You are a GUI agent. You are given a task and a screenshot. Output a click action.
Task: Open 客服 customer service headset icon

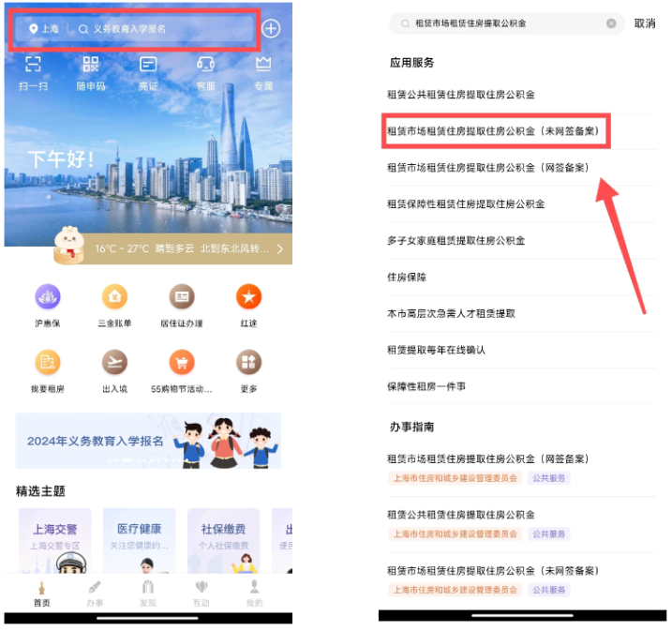click(205, 65)
